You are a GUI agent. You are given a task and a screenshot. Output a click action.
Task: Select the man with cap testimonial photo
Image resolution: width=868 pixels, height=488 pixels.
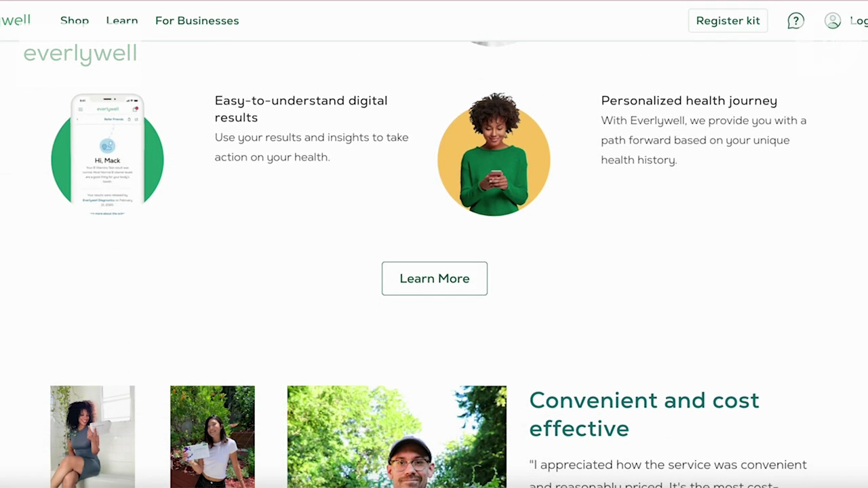(x=397, y=436)
